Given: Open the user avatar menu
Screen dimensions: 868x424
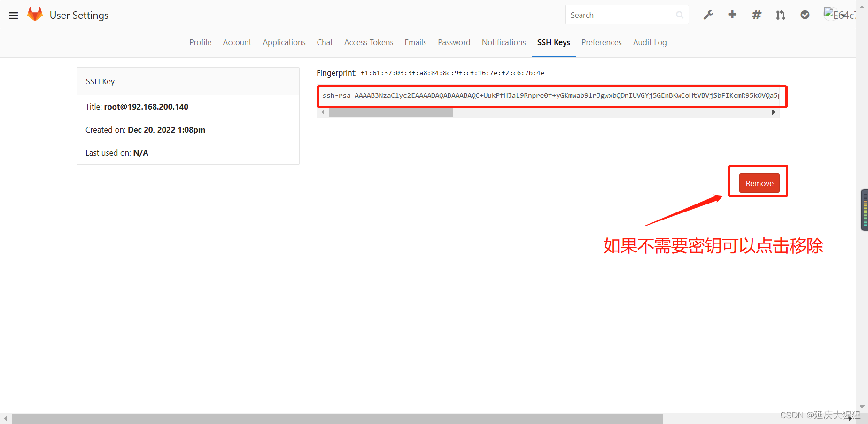Looking at the screenshot, I should (x=840, y=15).
